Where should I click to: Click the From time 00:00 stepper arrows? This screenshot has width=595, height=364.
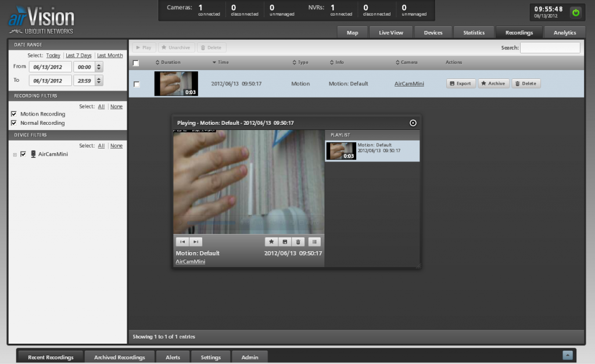(99, 67)
